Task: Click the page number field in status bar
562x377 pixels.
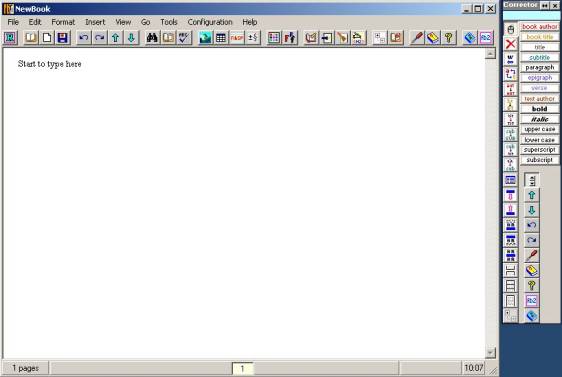Action: point(243,368)
